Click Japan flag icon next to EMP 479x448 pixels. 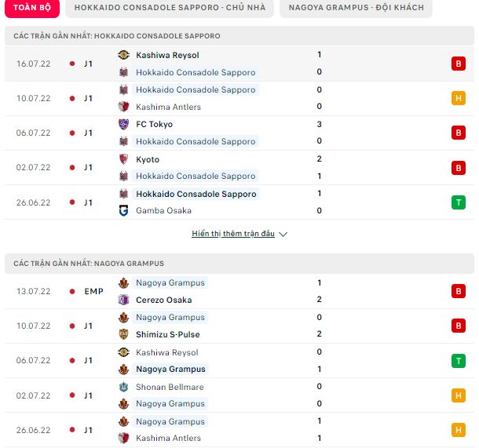coord(72,291)
